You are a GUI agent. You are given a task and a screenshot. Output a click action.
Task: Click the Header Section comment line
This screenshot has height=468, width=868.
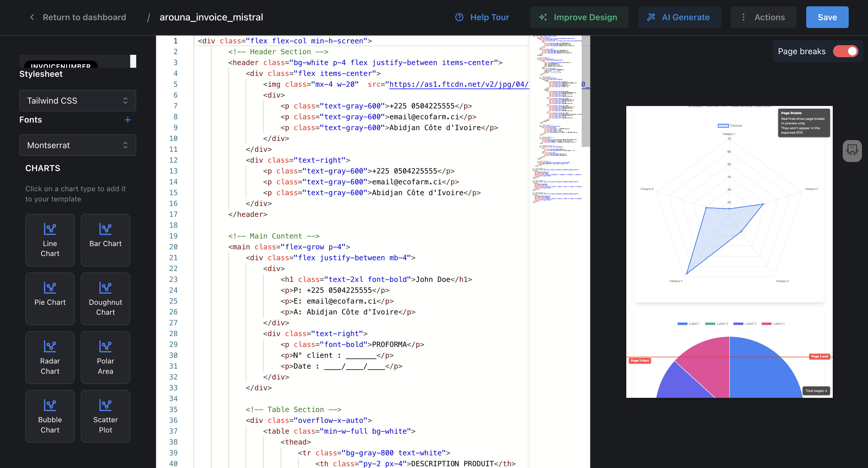[x=278, y=51]
